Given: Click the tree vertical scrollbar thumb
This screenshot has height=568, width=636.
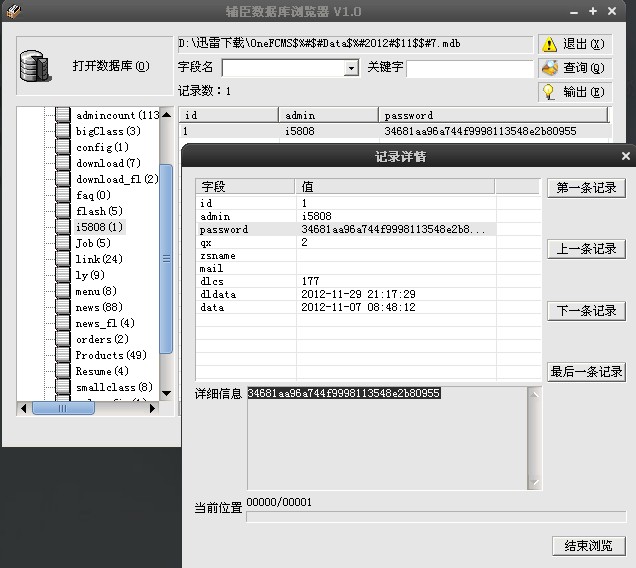Looking at the screenshot, I should click(166, 259).
